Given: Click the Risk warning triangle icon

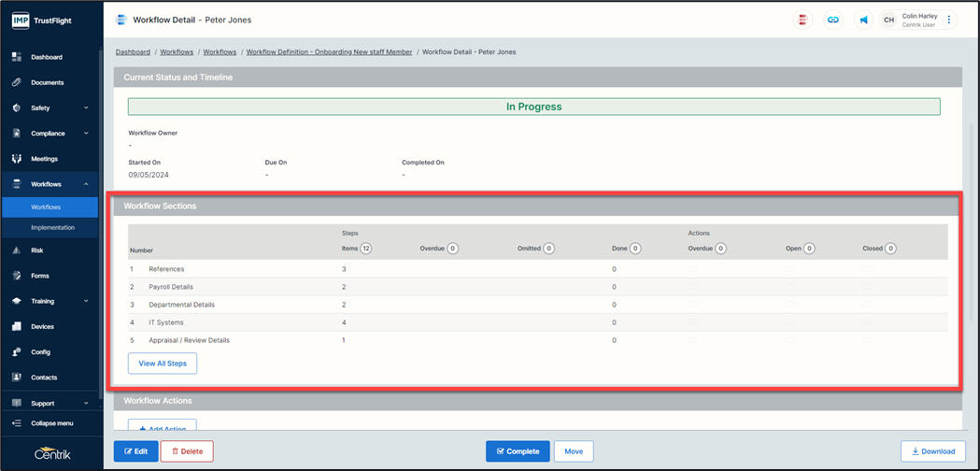Looking at the screenshot, I should [17, 250].
